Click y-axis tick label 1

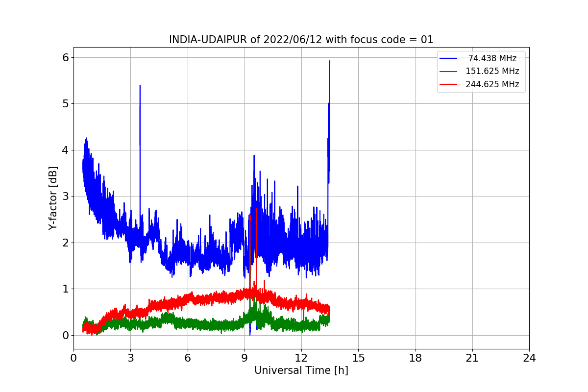tap(65, 289)
